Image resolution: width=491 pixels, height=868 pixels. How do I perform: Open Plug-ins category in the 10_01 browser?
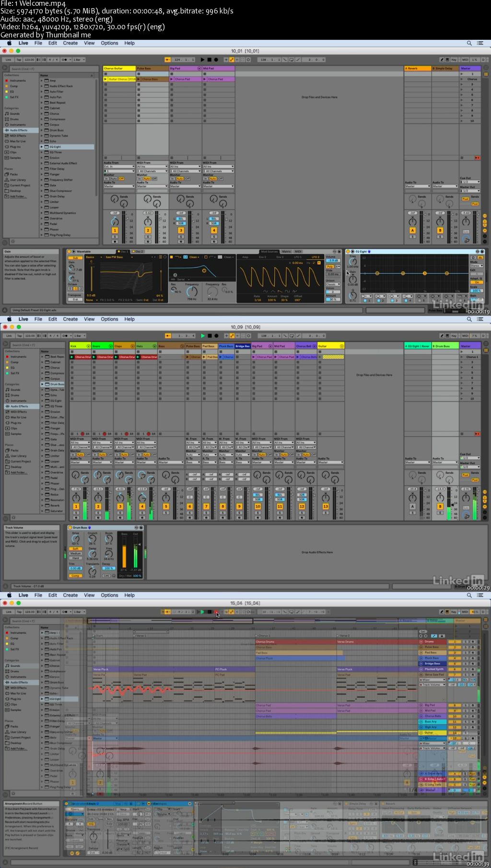tap(15, 147)
